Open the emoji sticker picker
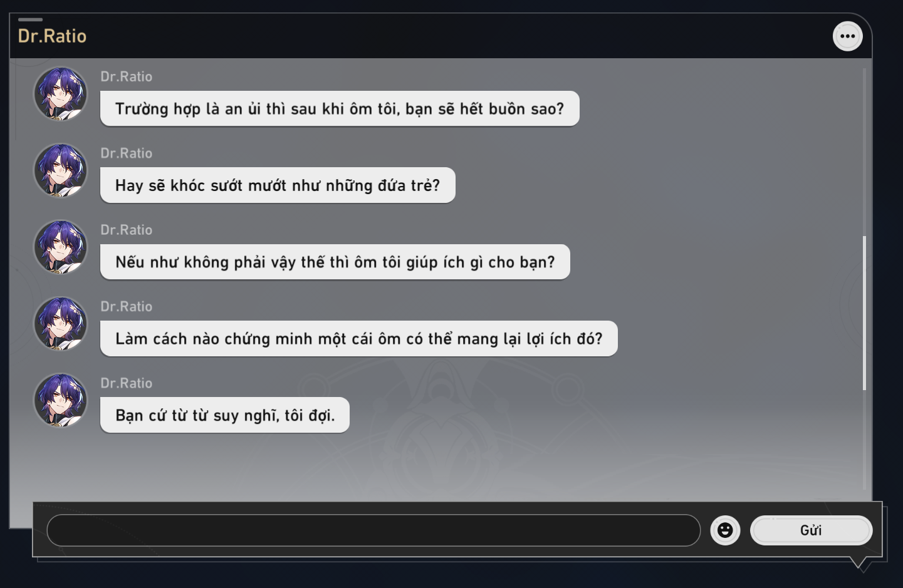903x588 pixels. [x=725, y=530]
